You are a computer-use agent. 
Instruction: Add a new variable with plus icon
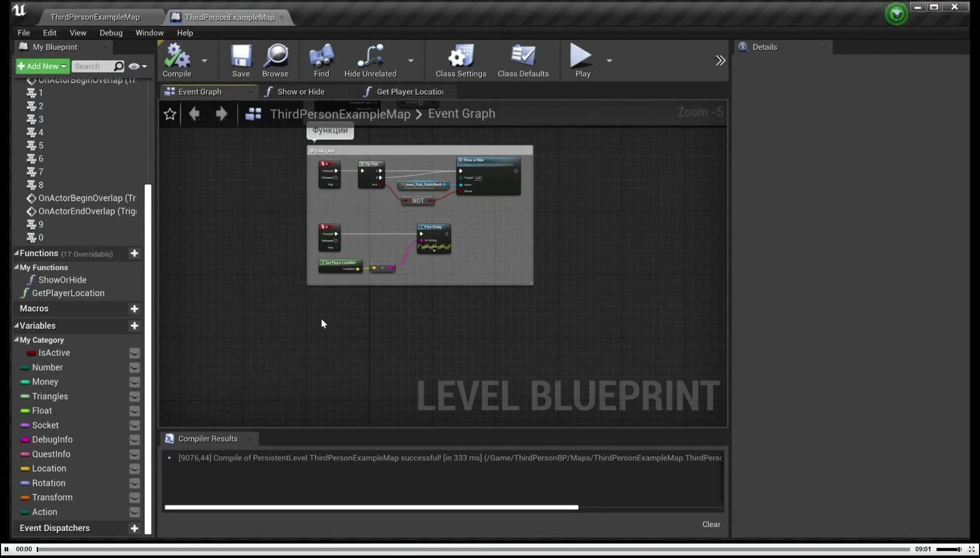[135, 326]
